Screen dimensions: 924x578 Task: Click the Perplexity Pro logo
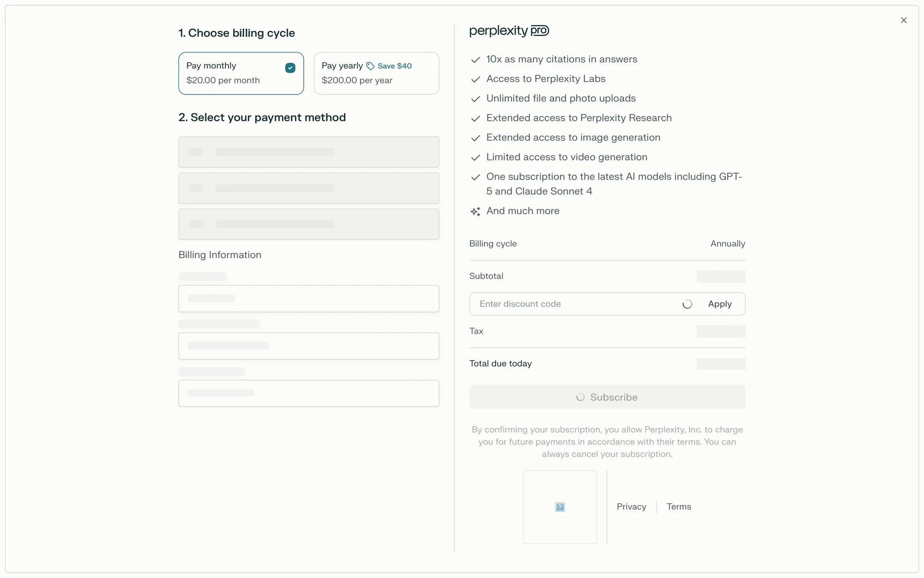tap(509, 31)
